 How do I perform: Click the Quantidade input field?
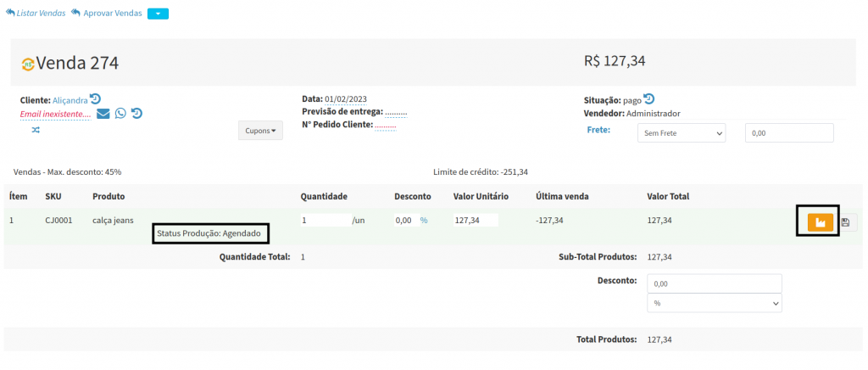tap(325, 221)
